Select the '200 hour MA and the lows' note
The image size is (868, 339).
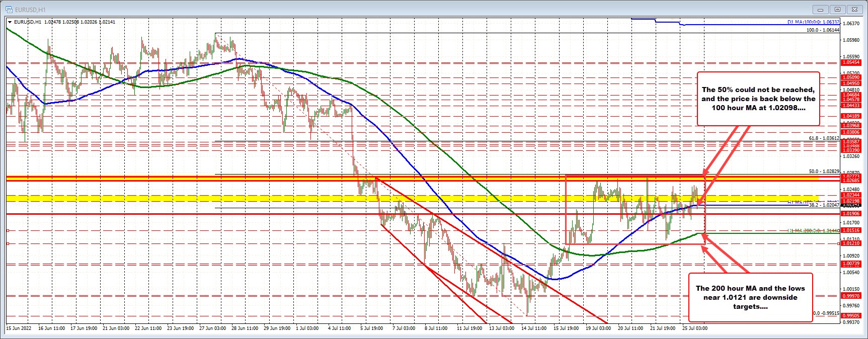tap(750, 297)
